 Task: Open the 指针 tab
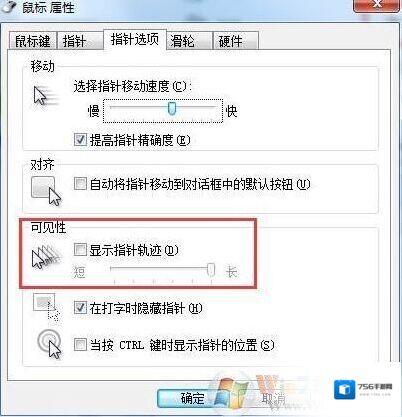[x=80, y=41]
